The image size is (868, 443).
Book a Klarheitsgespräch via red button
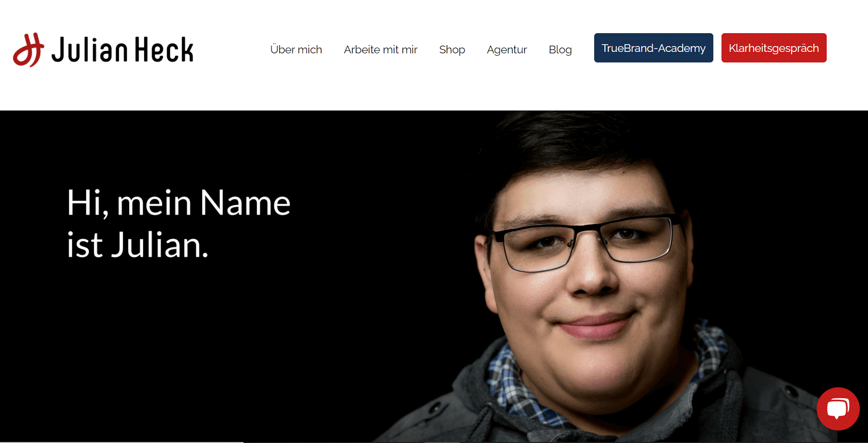pos(774,48)
